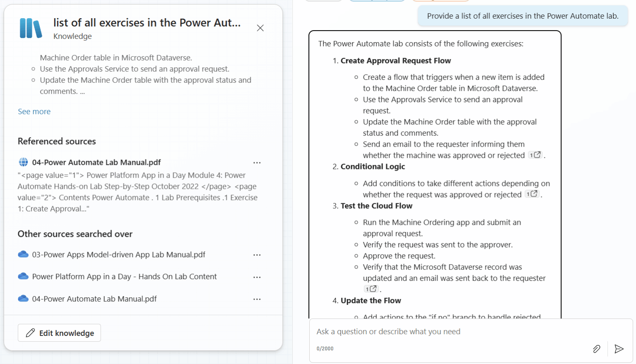The width and height of the screenshot is (636, 364).
Task: Open 03-Power Apps Model-driven App Lab Manual.pdf
Action: coord(118,255)
